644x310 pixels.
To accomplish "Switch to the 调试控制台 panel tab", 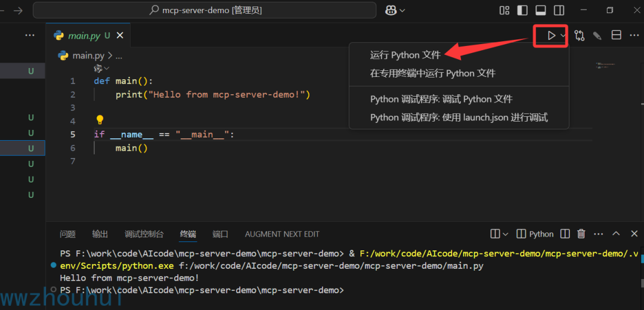I will [x=144, y=234].
